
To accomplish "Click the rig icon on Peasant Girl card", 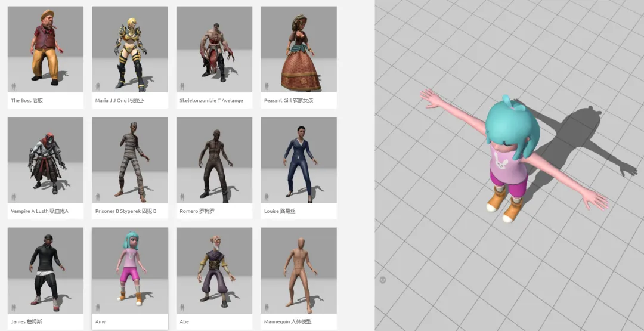I will click(267, 86).
